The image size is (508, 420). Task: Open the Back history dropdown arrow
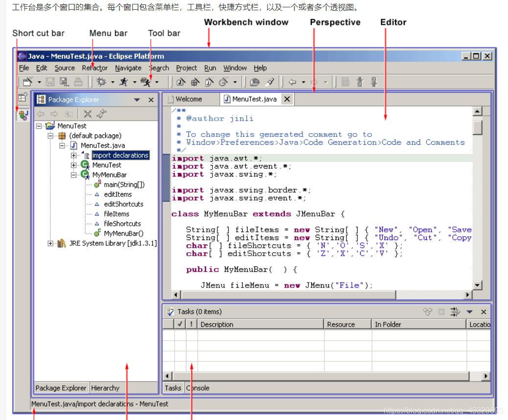(x=303, y=82)
